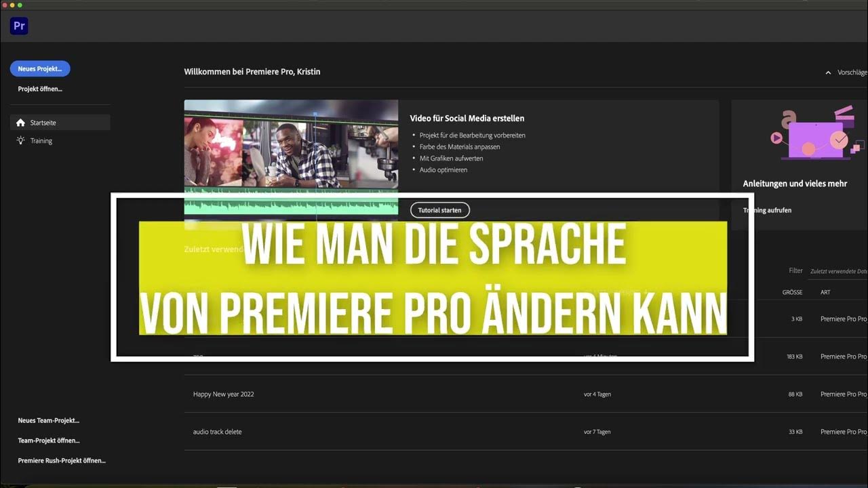Sort recent projects by GRÖSSE column

[x=792, y=292]
